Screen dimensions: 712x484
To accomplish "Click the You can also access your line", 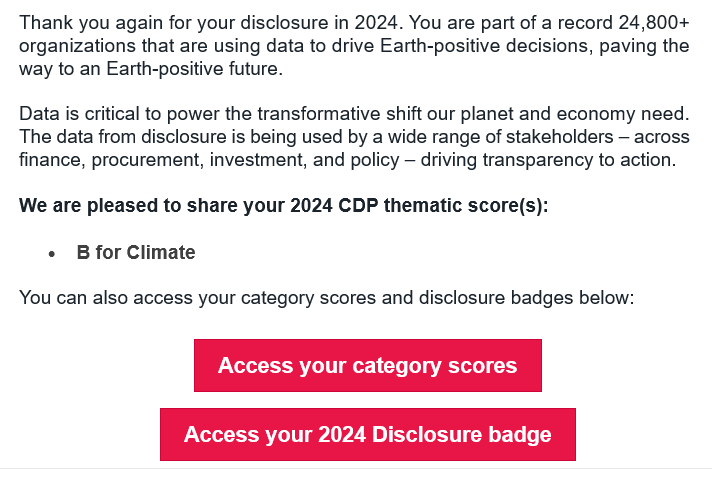I will 326,298.
